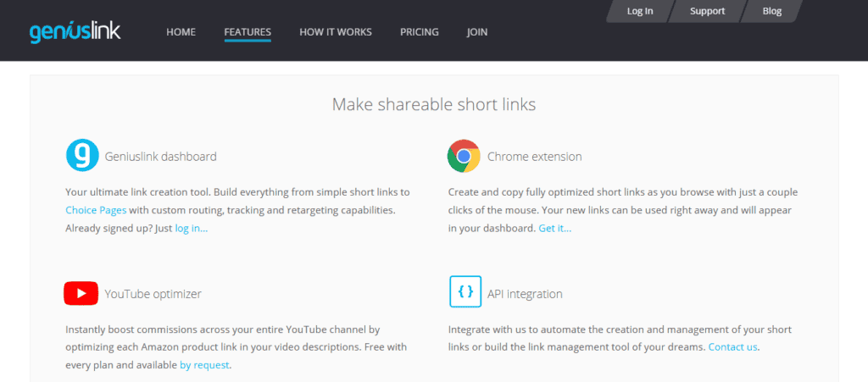This screenshot has width=868, height=382.
Task: Click the 'Make shareable short links' heading
Action: [x=433, y=104]
